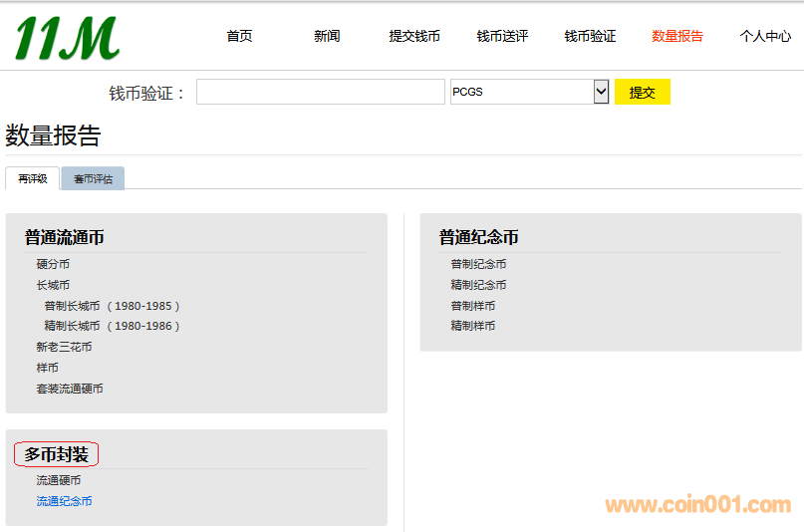Switch to the 套币评估 tab
This screenshot has height=532, width=804.
(93, 179)
